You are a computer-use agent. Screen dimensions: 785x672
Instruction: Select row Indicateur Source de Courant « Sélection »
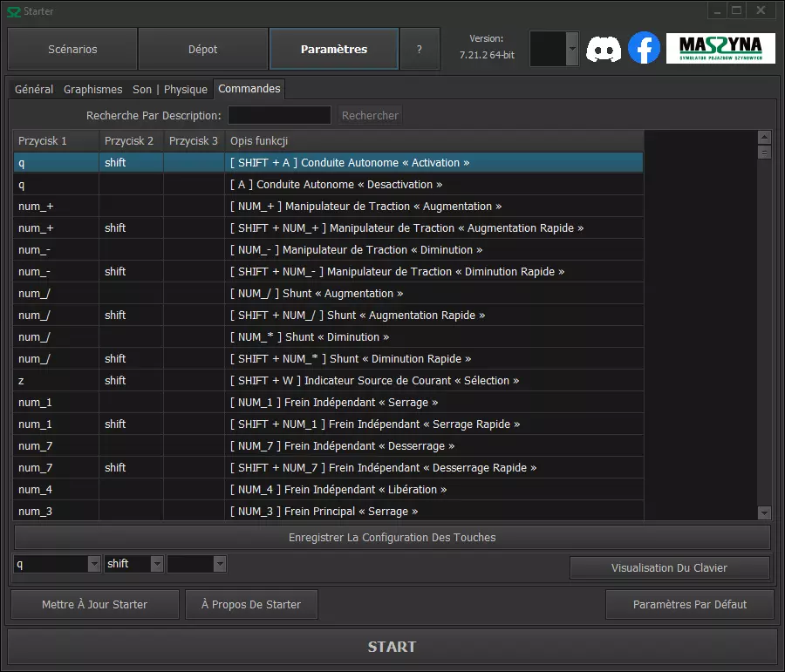point(329,381)
